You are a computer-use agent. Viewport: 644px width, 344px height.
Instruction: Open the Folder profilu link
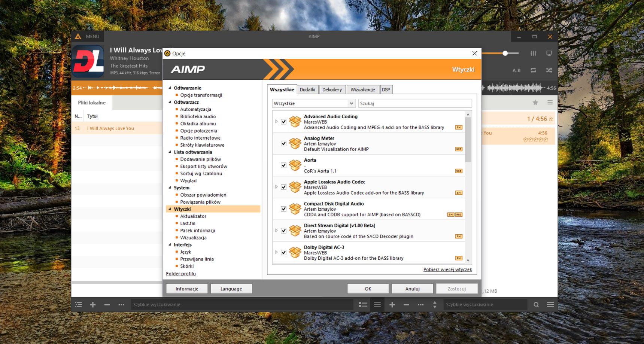click(x=181, y=274)
